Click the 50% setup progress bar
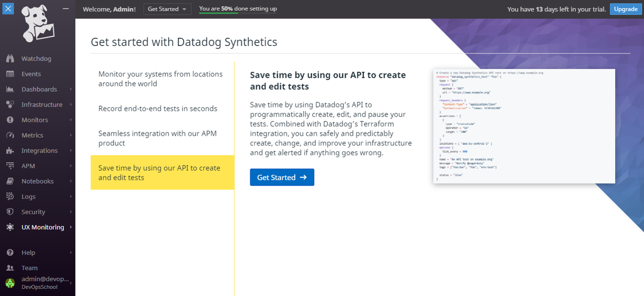The height and width of the screenshot is (296, 644). click(x=237, y=13)
